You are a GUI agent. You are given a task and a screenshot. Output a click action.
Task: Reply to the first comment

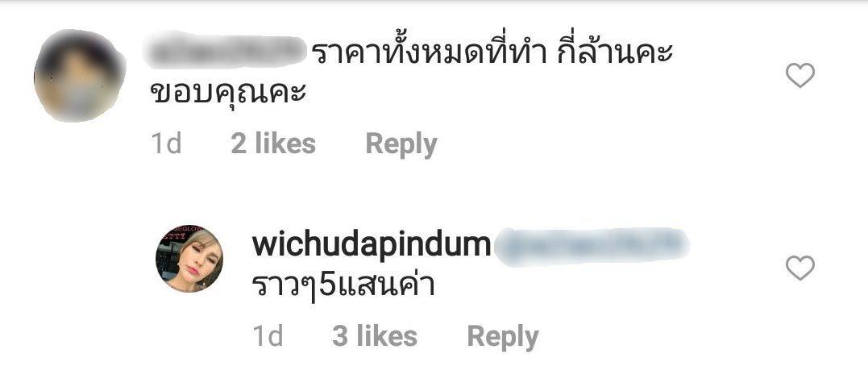coord(401,144)
